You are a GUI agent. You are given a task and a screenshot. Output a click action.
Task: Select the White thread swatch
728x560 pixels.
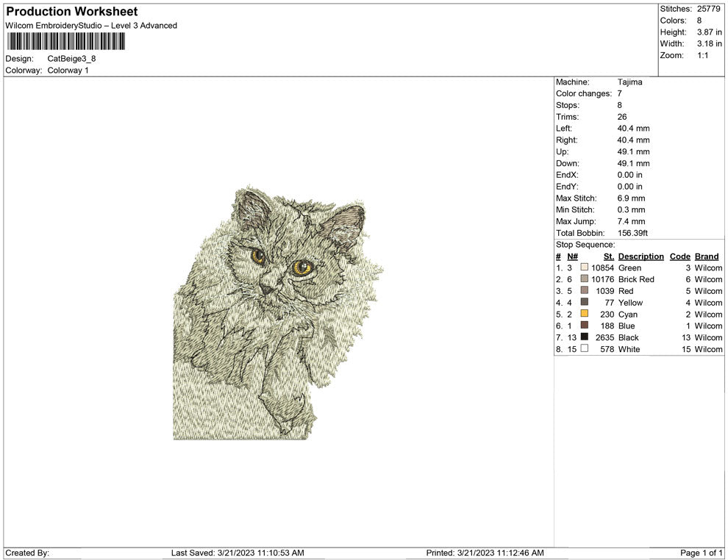[x=585, y=349]
